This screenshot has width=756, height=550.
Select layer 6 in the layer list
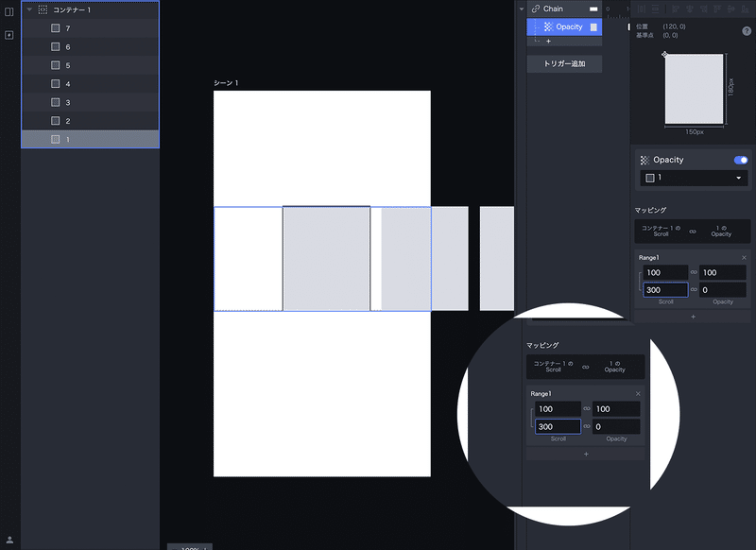click(x=90, y=46)
